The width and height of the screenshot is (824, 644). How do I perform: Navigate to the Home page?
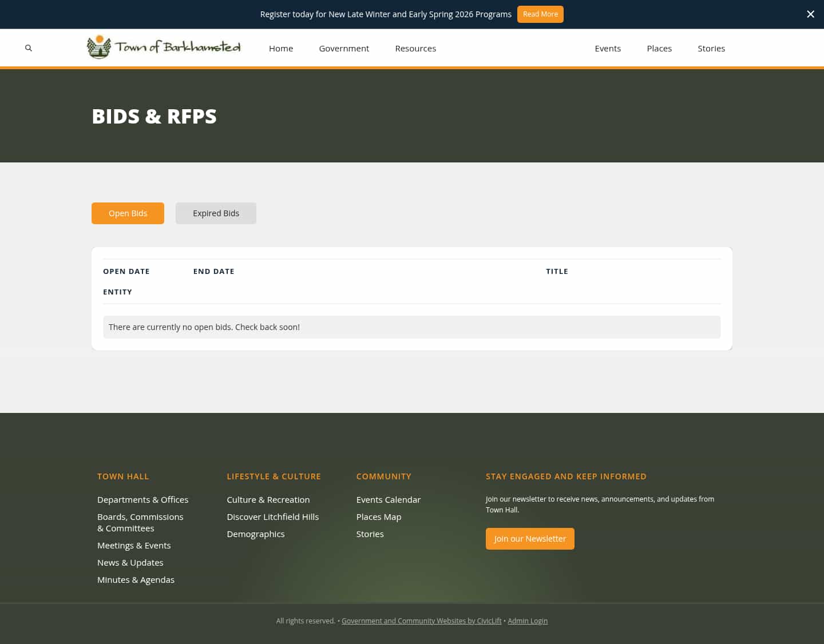point(281,48)
